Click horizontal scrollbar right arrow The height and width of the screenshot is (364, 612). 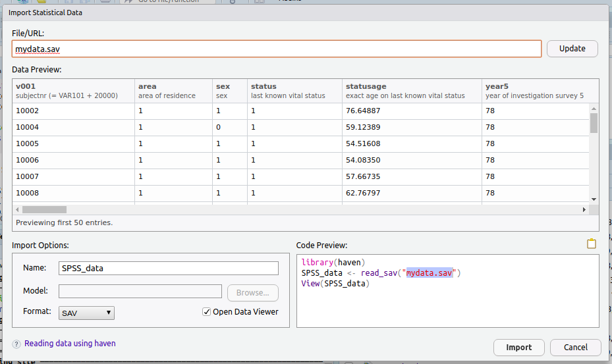(584, 209)
